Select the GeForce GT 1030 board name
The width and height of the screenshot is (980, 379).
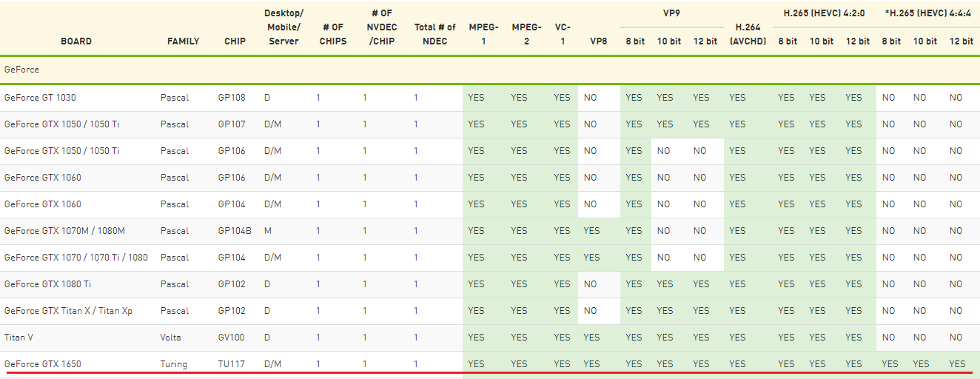(x=40, y=98)
